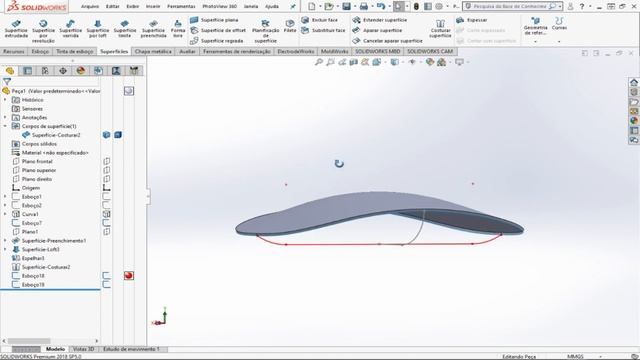Expand the Histórico tree node
This screenshot has height=360, width=640.
click(x=5, y=100)
